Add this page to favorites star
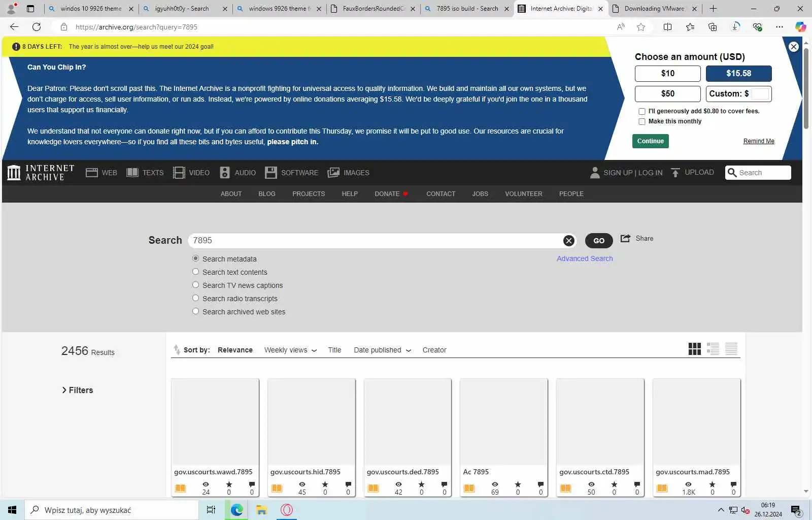Viewport: 812px width, 520px height. click(x=641, y=27)
